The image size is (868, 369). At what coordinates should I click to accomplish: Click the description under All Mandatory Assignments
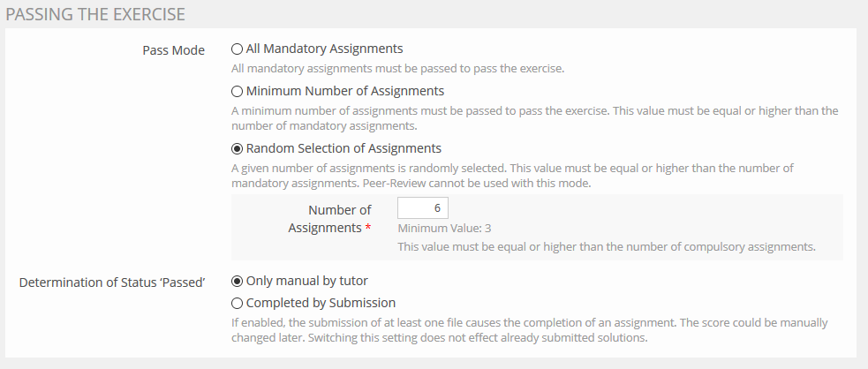pyautogui.click(x=397, y=68)
